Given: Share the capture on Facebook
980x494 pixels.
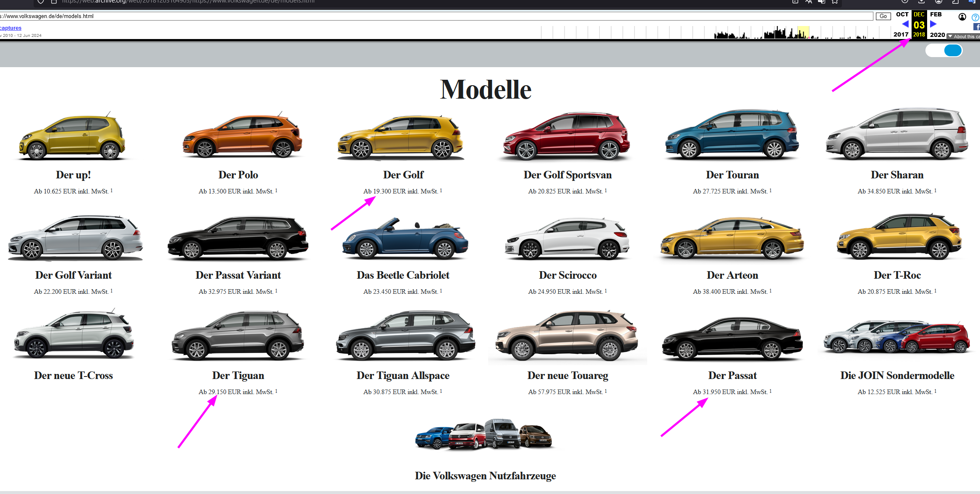Looking at the screenshot, I should (x=977, y=27).
